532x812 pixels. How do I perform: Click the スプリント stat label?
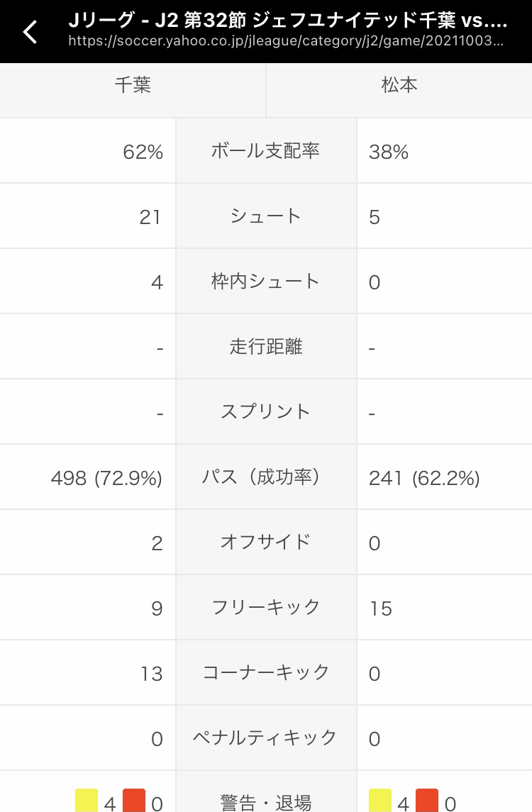[x=266, y=412]
